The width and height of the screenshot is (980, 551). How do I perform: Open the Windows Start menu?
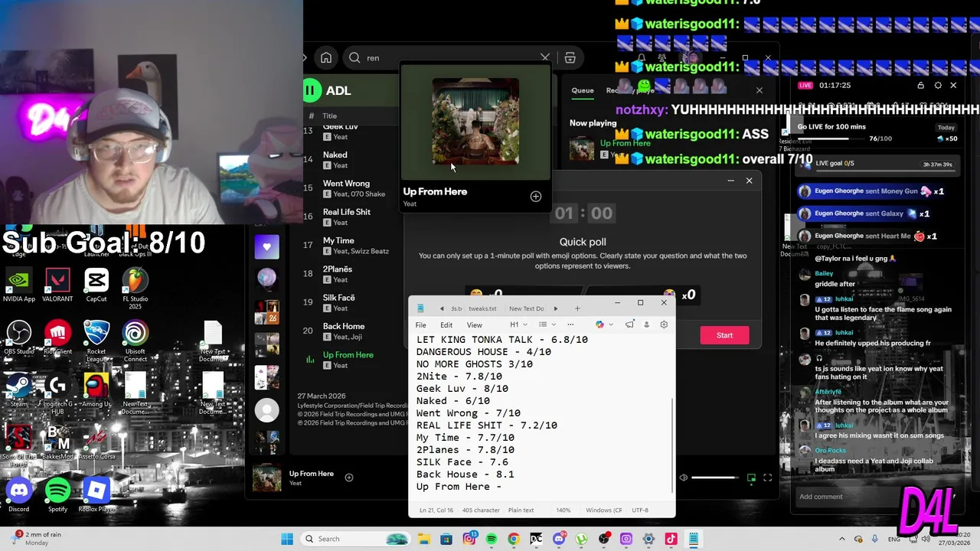(287, 539)
